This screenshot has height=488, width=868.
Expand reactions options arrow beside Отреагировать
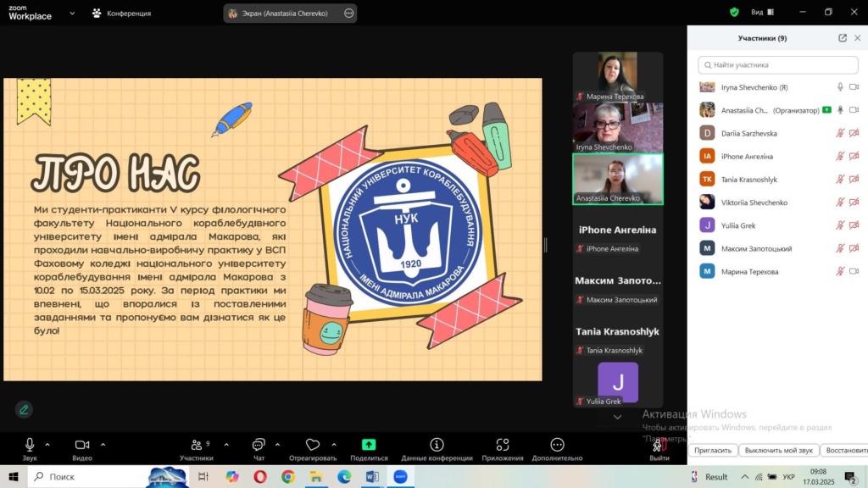334,444
